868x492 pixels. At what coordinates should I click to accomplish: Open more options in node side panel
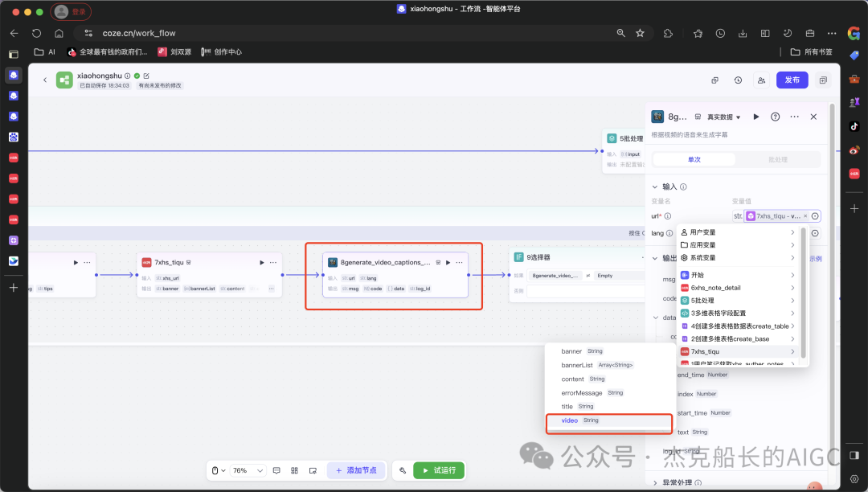tap(794, 117)
